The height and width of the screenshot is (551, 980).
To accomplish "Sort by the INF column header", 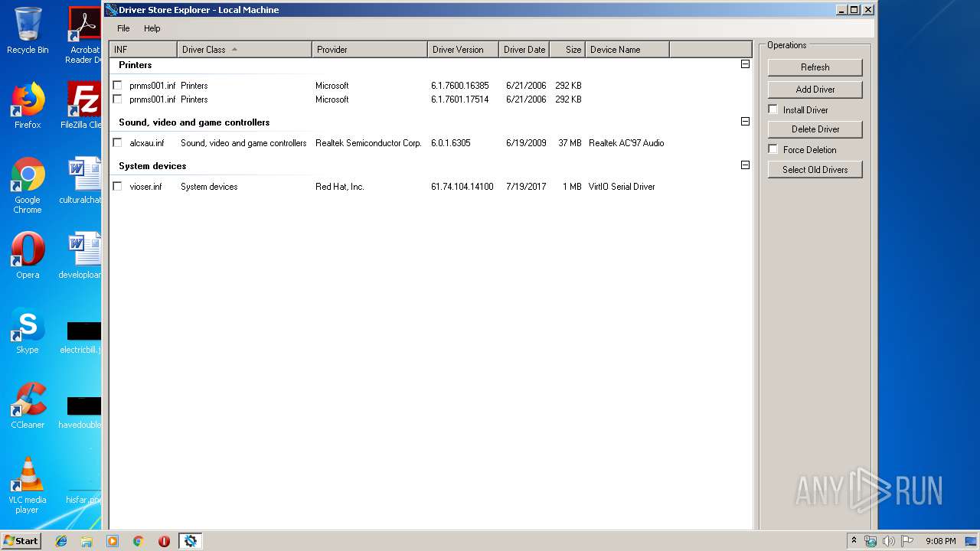I will pos(143,49).
